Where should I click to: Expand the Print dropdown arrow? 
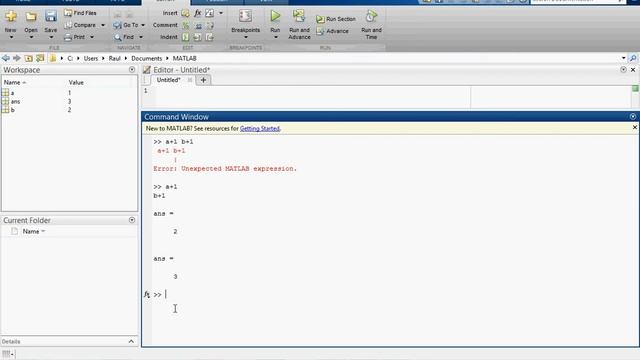92,37
